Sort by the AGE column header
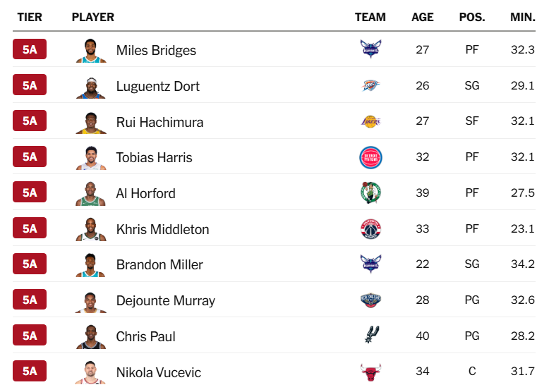The height and width of the screenshot is (392, 549). tap(422, 17)
